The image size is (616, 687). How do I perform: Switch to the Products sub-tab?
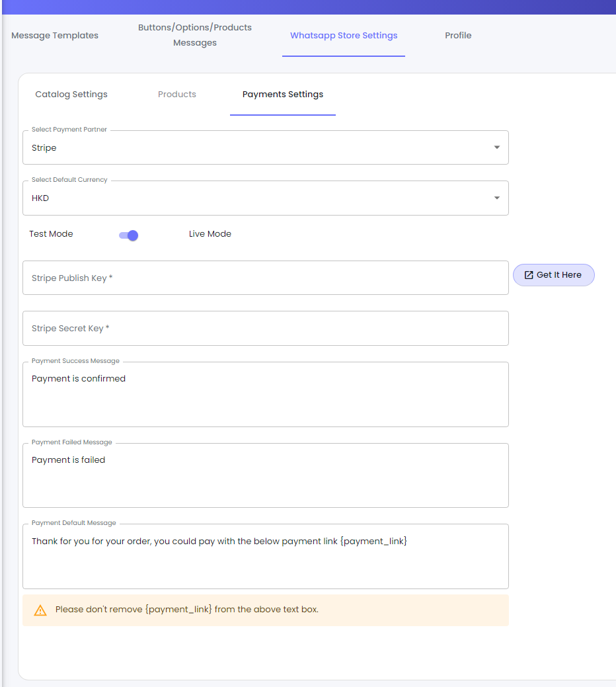click(177, 94)
